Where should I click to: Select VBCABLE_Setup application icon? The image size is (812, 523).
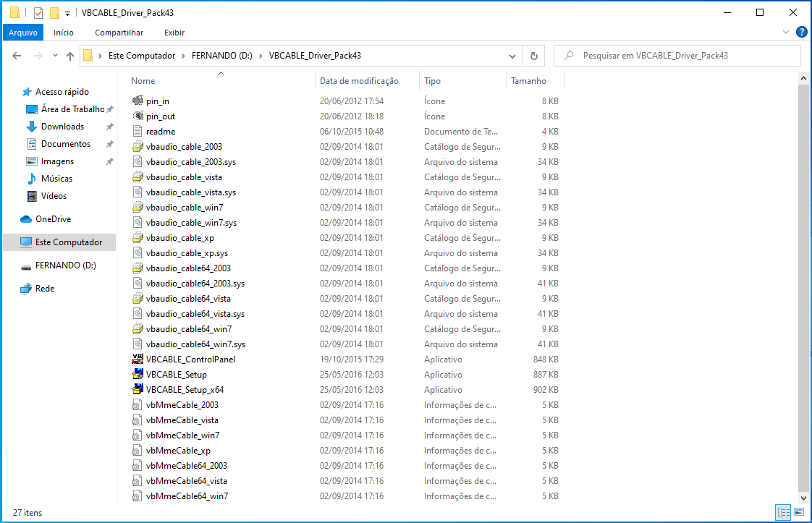(x=138, y=375)
